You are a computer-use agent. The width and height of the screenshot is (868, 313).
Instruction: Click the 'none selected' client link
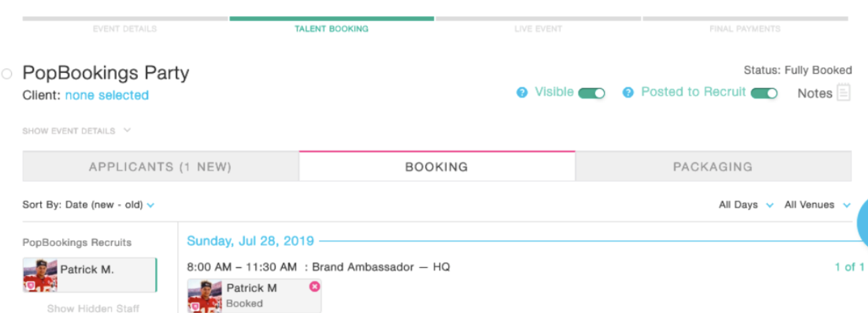(x=107, y=95)
